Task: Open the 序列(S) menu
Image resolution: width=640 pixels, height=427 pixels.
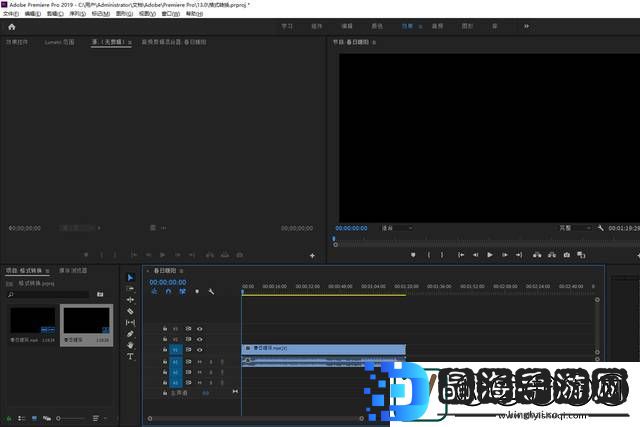Action: (78, 13)
